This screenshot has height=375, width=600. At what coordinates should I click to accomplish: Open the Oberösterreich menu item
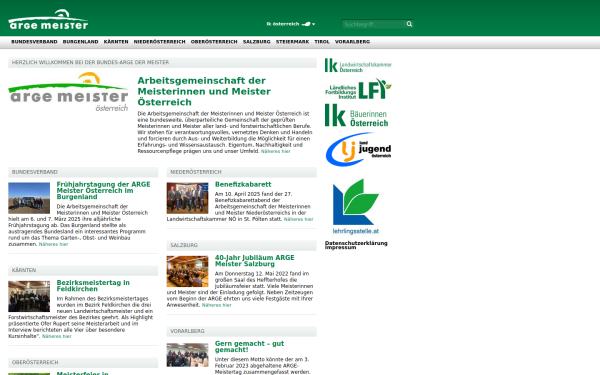[214, 42]
